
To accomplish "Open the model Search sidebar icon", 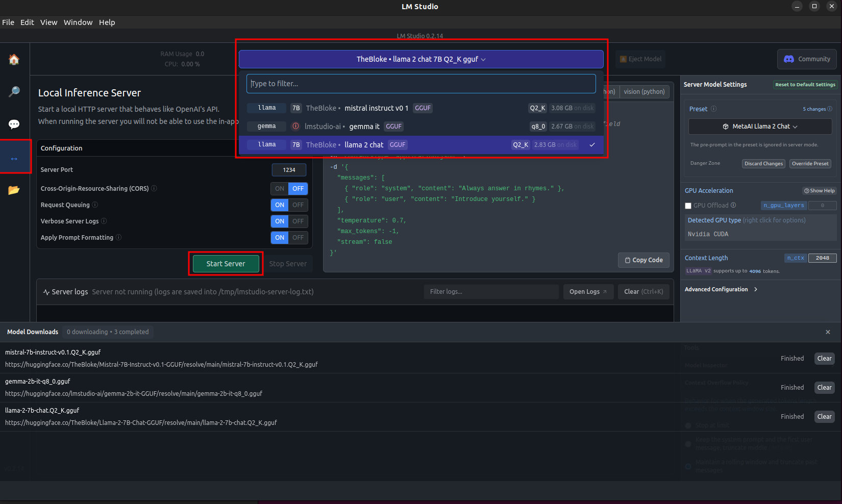I will [x=14, y=92].
